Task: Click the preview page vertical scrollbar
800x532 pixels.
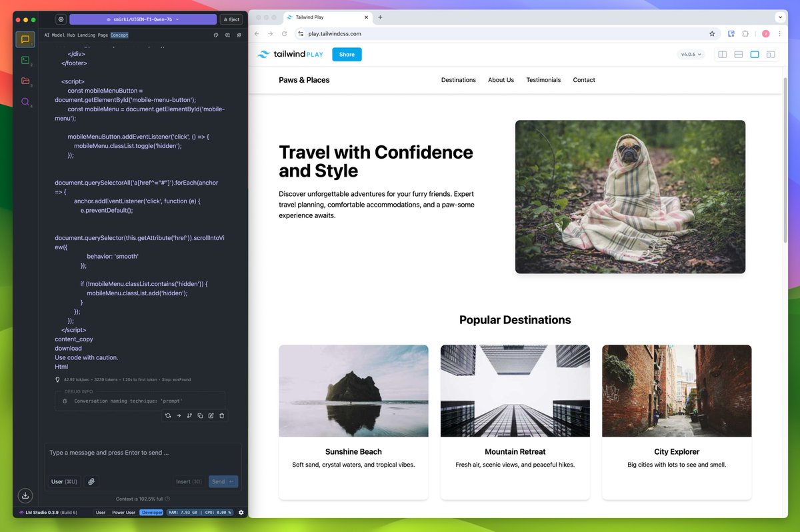Action: pyautogui.click(x=785, y=160)
